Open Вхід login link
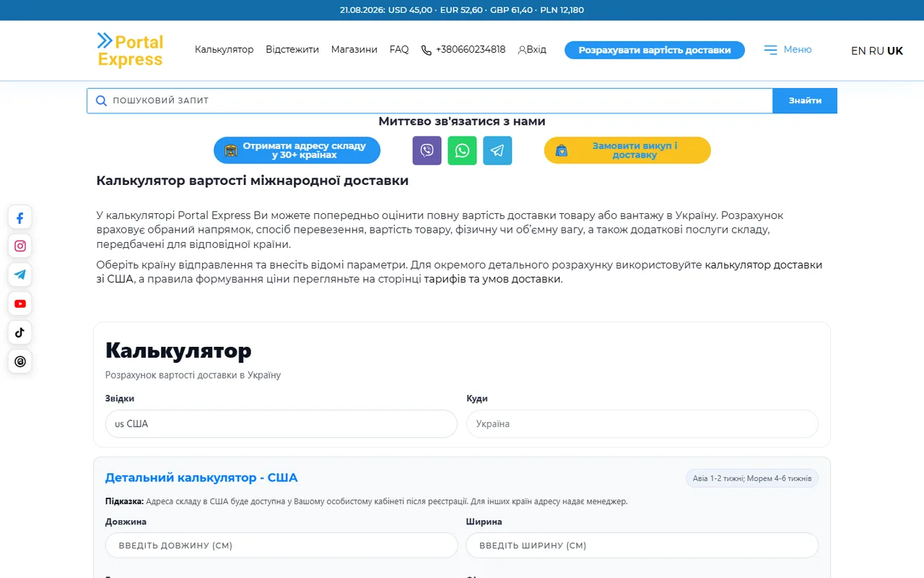The image size is (924, 578). [x=532, y=50]
